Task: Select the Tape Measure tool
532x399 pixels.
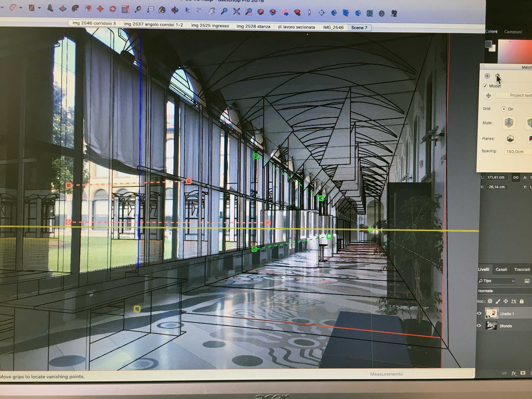Action: [x=138, y=10]
